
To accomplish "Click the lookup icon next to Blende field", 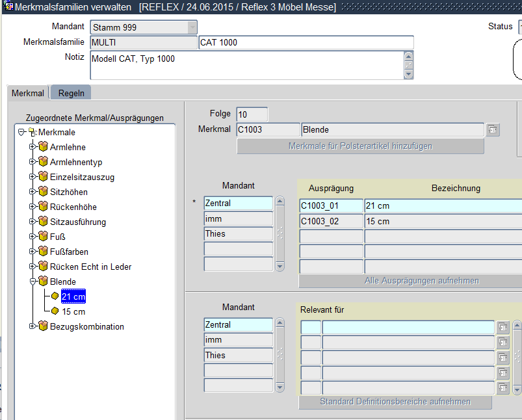I will (493, 129).
